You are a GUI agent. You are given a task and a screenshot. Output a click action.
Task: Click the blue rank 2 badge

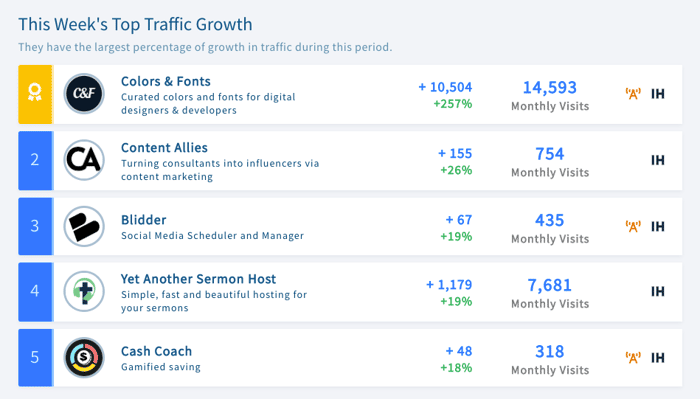[x=35, y=160]
